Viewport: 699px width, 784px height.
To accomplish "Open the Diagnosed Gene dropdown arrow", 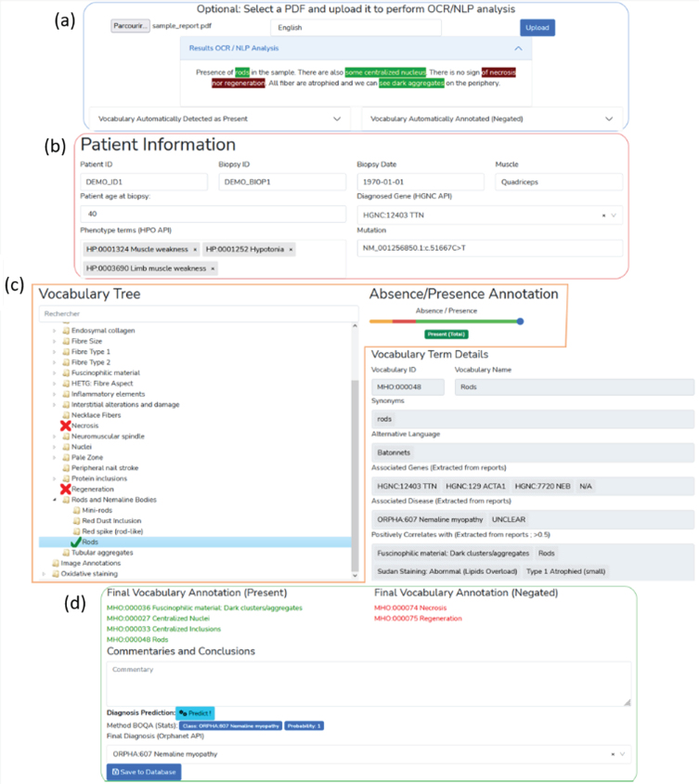I will (x=614, y=216).
